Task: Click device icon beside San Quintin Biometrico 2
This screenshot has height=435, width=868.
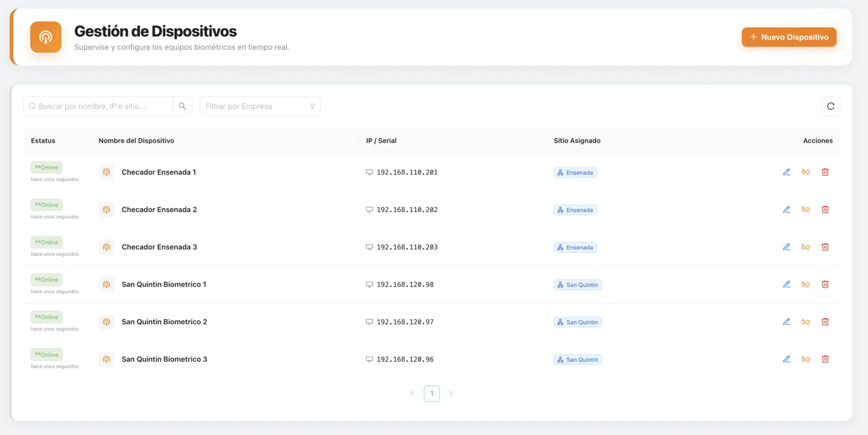Action: (106, 322)
